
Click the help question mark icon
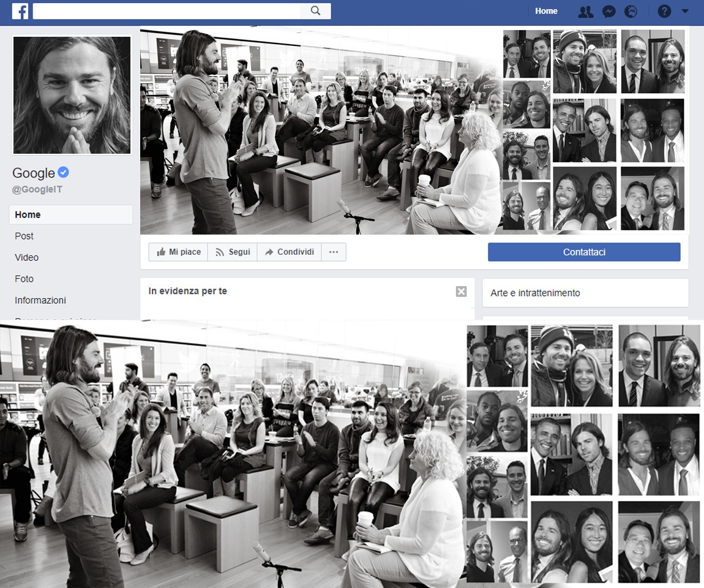(664, 11)
